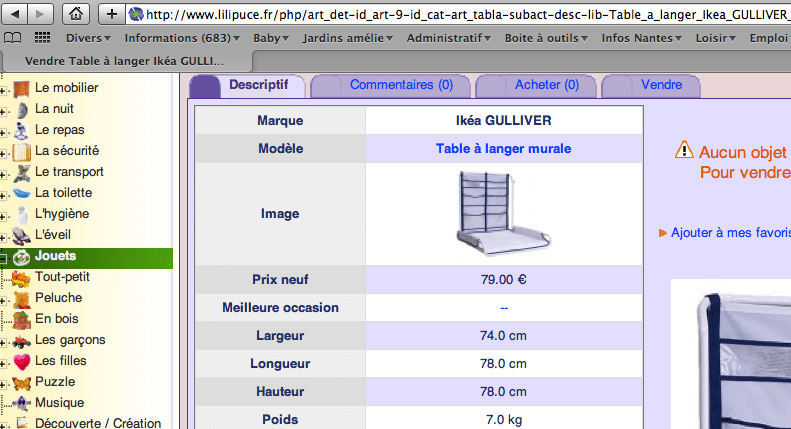Expand the Peluche tree node

(x=3, y=301)
